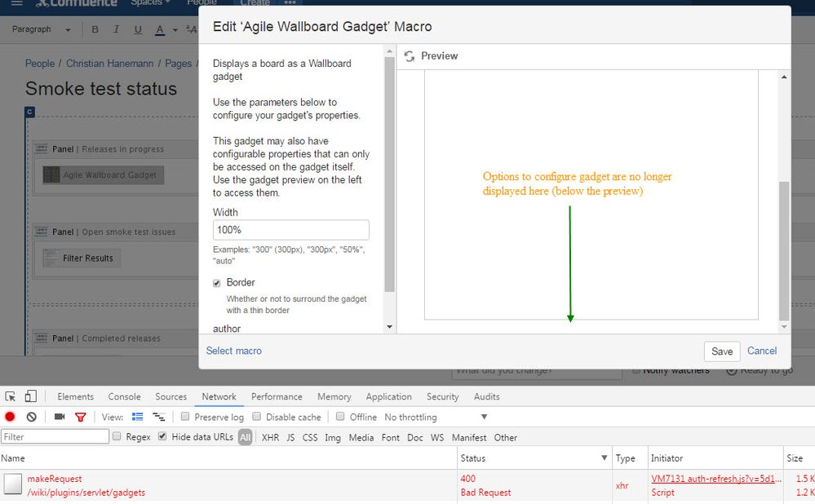The height and width of the screenshot is (504, 815).
Task: Click the preview pane vertical scrollbar thumb
Action: tap(784, 251)
